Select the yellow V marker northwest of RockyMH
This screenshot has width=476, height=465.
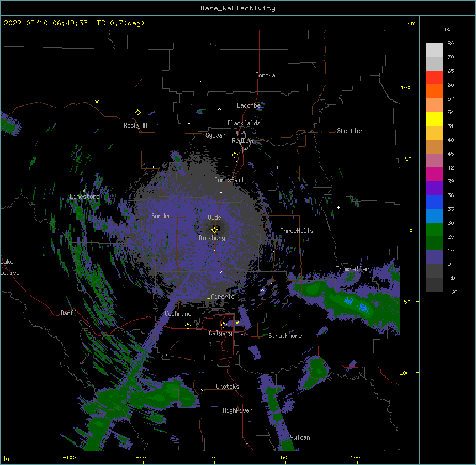[97, 102]
